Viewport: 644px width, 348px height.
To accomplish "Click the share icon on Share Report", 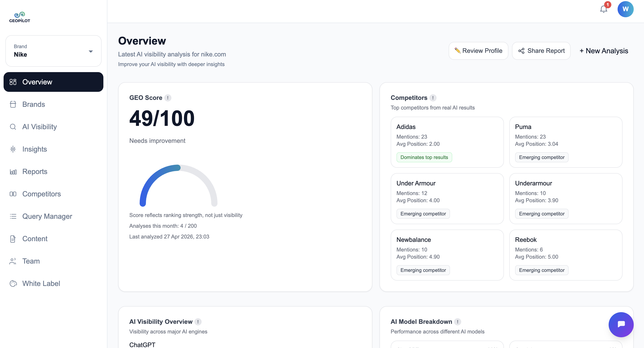I will 521,51.
